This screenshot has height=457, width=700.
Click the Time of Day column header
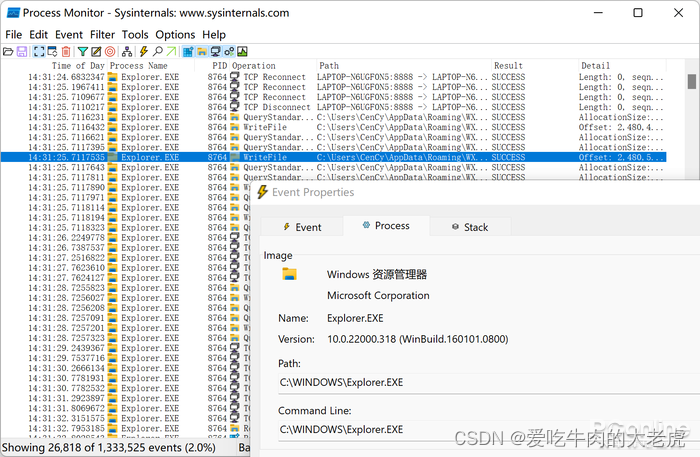tap(78, 66)
